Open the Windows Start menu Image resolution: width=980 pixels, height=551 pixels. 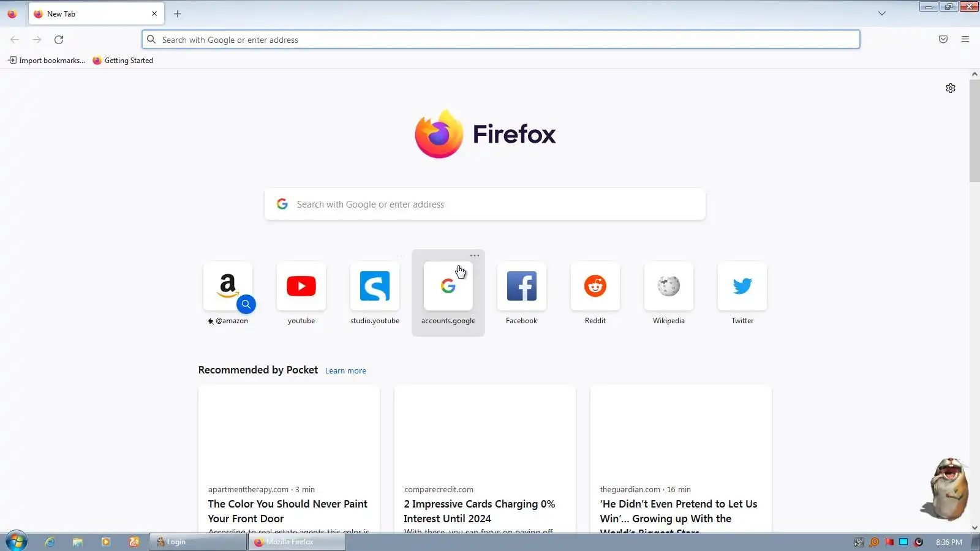(x=17, y=542)
